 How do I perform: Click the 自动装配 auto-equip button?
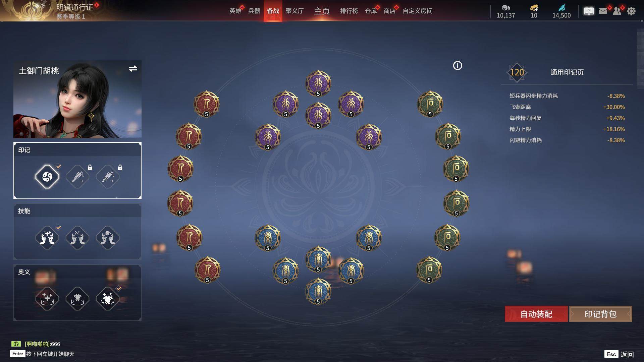536,314
